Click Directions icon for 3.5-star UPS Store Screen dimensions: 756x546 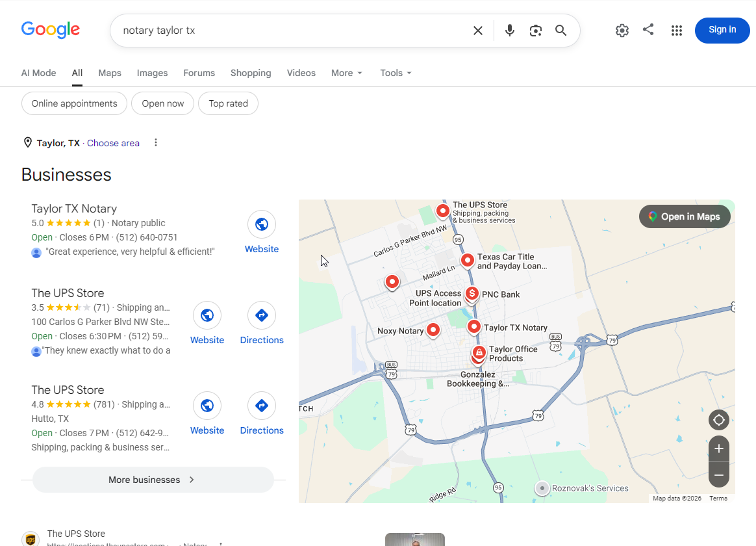click(x=262, y=315)
